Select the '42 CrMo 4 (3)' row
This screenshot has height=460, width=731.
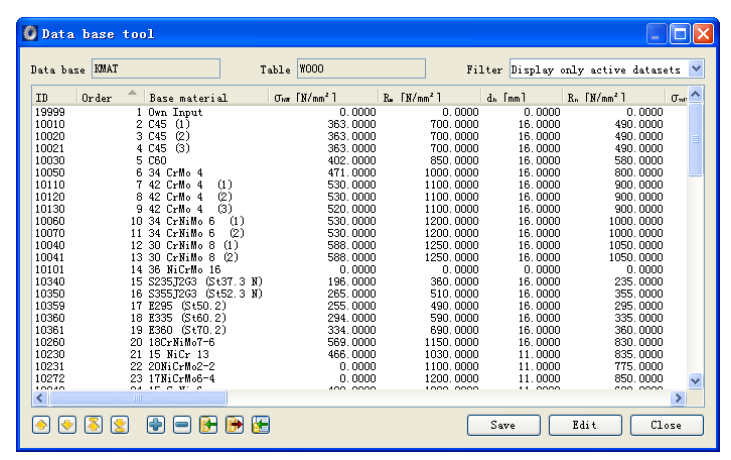360,209
